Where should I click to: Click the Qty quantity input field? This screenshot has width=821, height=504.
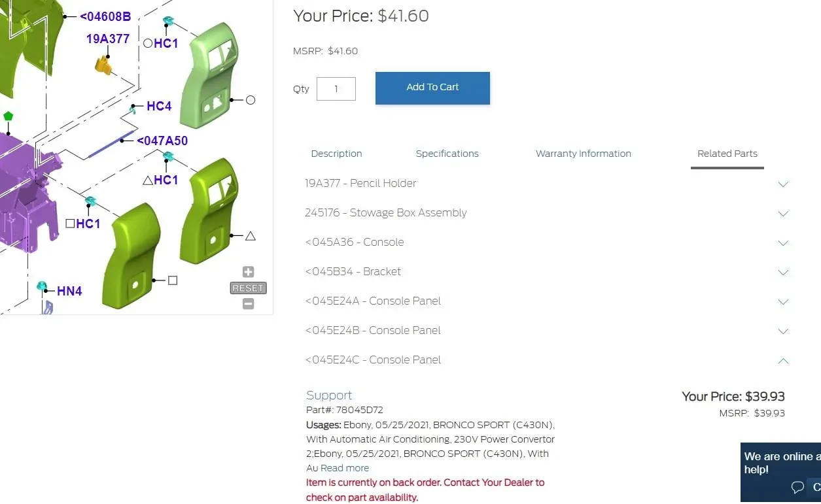[x=336, y=89]
